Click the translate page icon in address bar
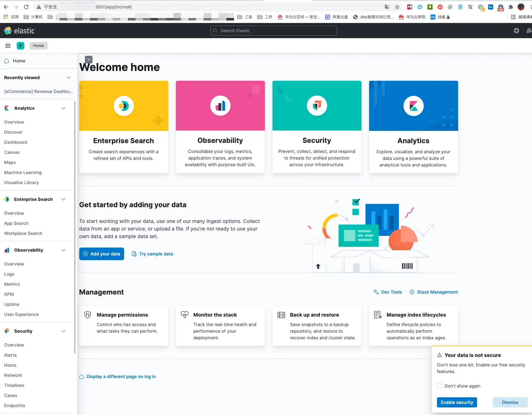Viewport: 532px width, 415px height. [x=387, y=7]
